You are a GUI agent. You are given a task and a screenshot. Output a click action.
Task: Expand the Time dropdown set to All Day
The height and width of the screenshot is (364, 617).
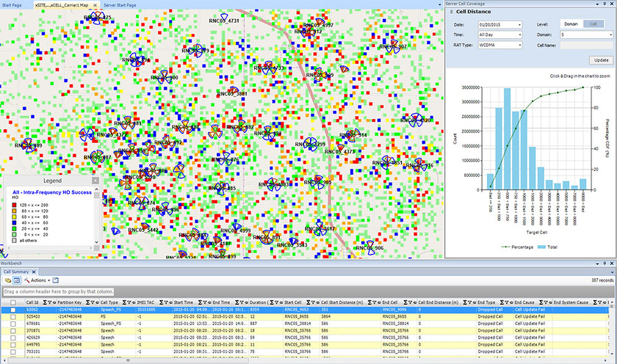(x=519, y=34)
